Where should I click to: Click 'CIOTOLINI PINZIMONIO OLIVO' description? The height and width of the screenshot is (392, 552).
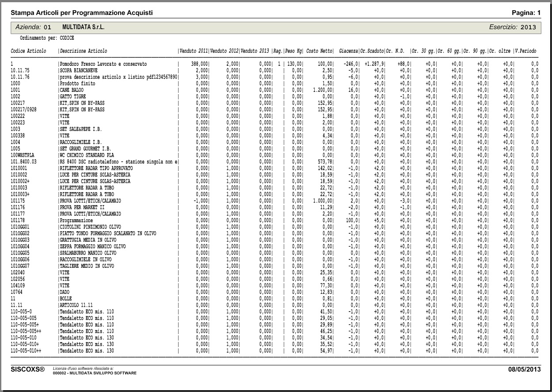91,227
